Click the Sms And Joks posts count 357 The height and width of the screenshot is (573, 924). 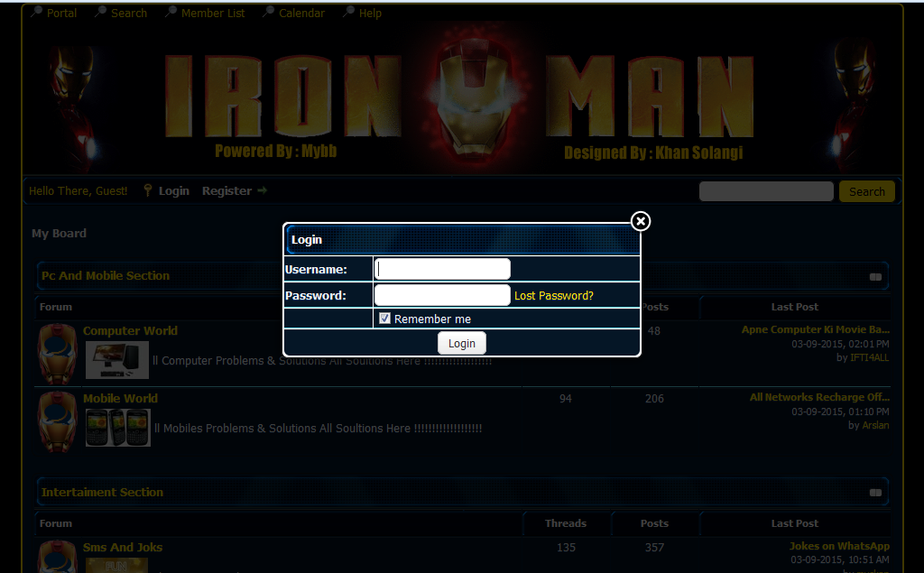click(655, 548)
